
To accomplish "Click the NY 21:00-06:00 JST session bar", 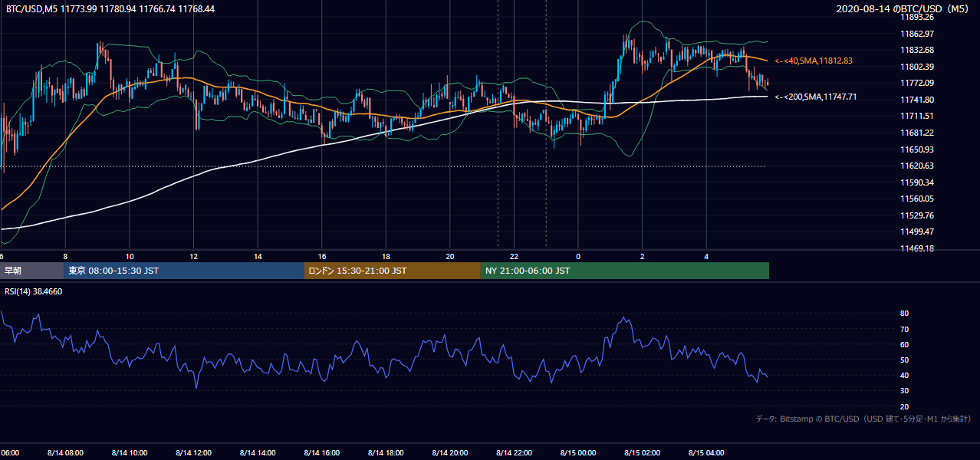I will (x=625, y=271).
